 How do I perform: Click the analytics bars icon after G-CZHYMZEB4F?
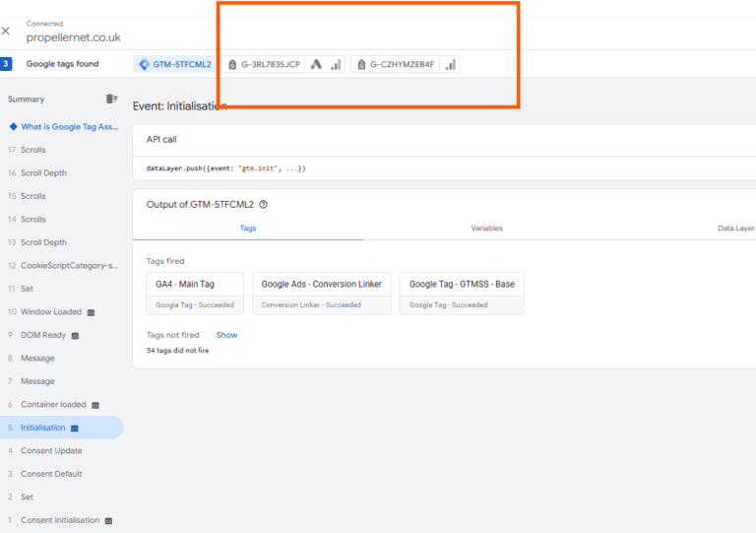point(450,64)
